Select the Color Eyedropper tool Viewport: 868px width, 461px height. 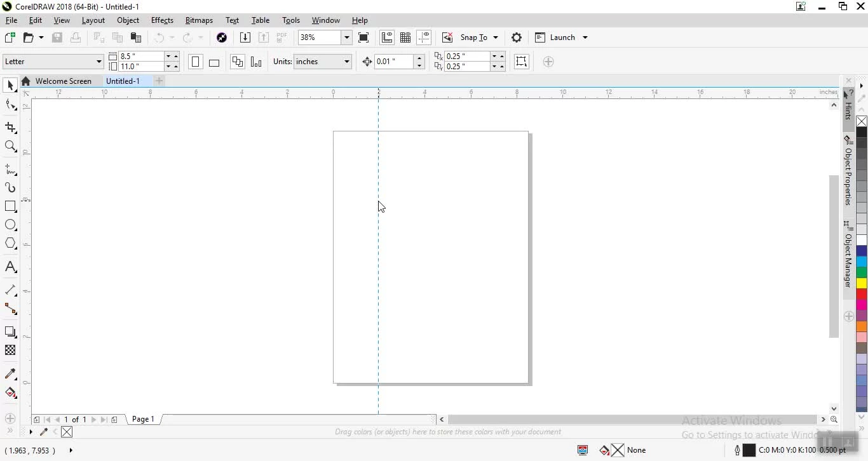point(10,373)
